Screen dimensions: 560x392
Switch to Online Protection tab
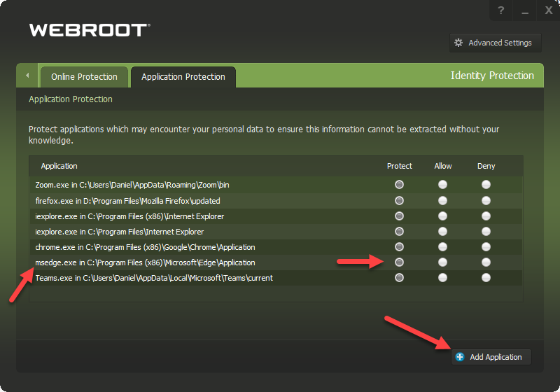(84, 77)
